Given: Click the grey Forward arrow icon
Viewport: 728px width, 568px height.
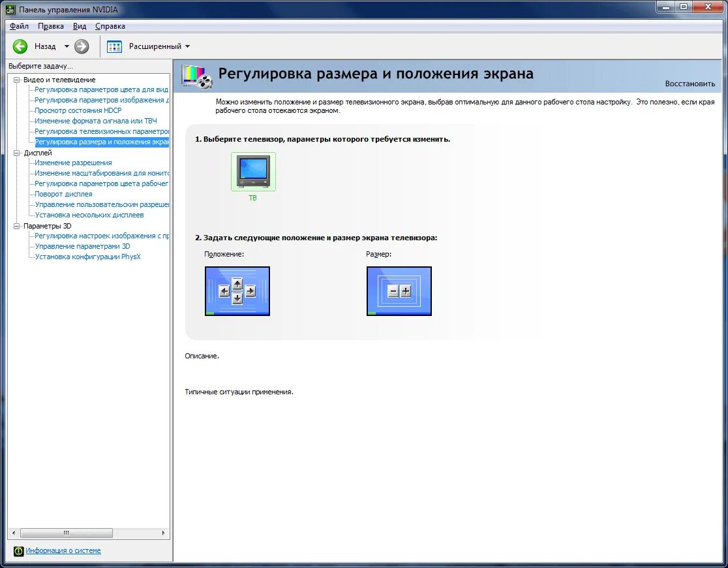Looking at the screenshot, I should [x=82, y=46].
